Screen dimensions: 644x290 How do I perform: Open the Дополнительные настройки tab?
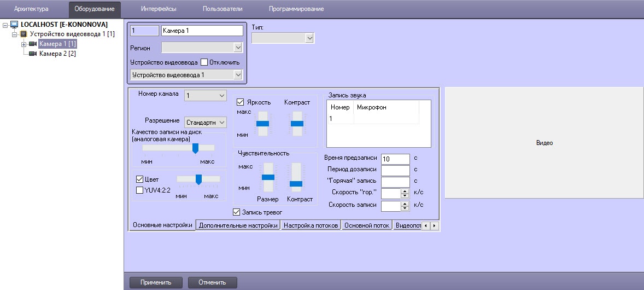tap(238, 225)
